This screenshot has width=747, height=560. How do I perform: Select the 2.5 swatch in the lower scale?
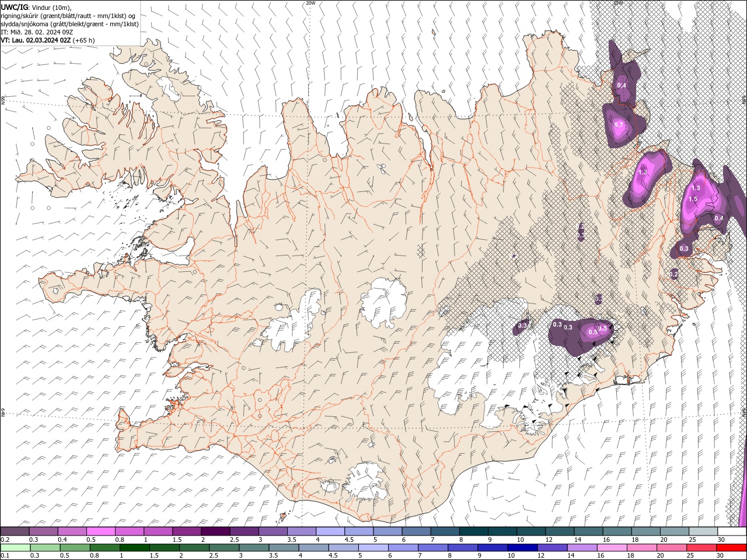[x=224, y=548]
